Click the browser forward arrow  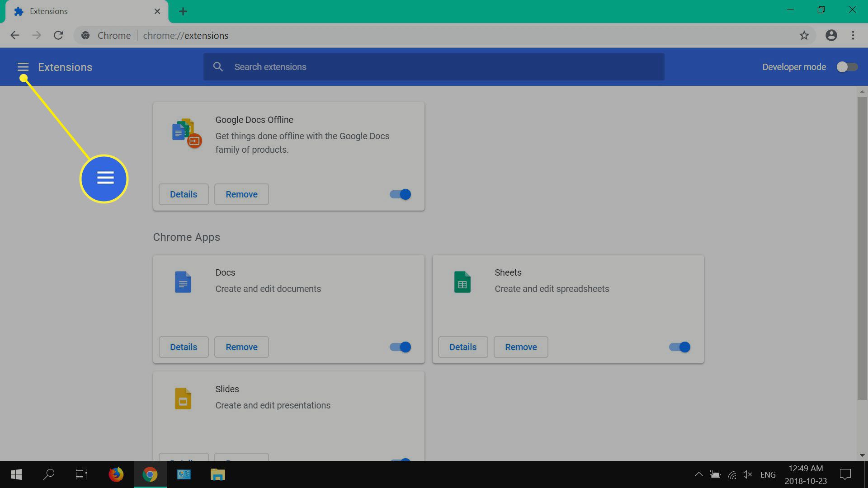point(37,35)
